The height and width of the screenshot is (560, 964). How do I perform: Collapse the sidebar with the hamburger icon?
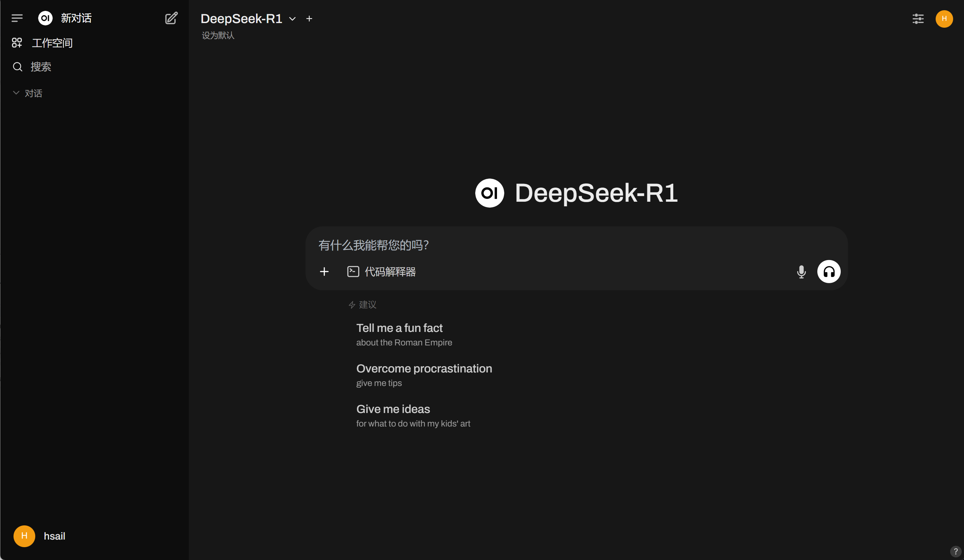pos(17,18)
